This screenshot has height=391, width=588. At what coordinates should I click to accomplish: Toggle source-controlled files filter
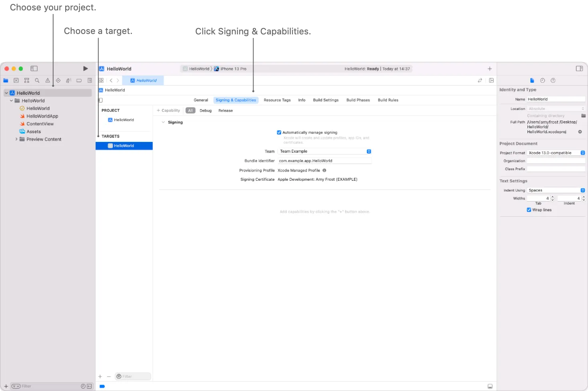89,386
